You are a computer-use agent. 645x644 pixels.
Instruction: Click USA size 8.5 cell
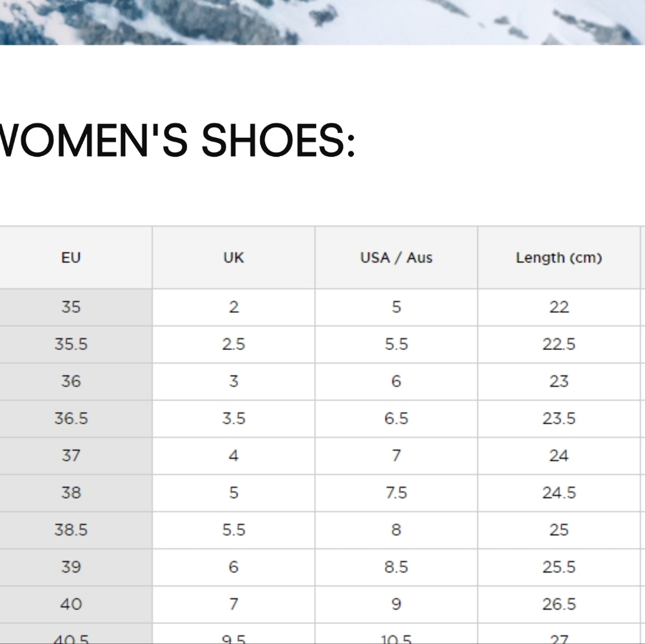396,567
